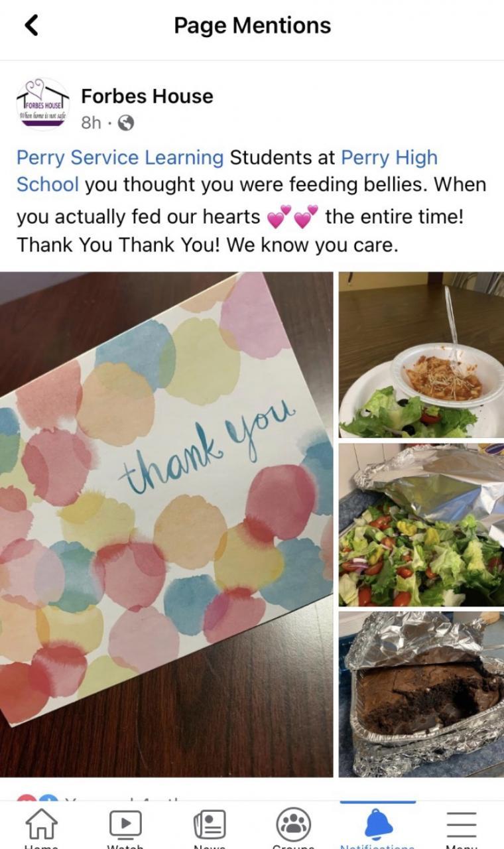Viewport: 504px width, 849px height.
Task: Open Perry Service Learning link
Action: point(120,158)
